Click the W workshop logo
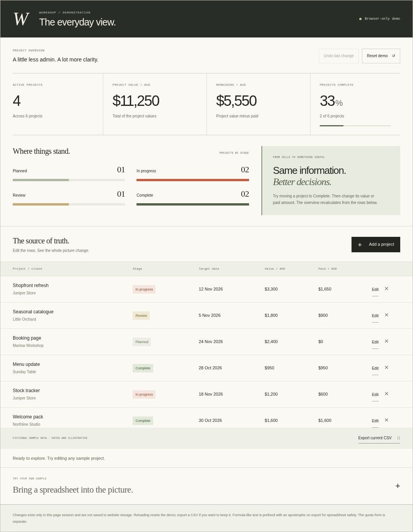Image resolution: width=413 pixels, height=532 pixels. (21, 19)
